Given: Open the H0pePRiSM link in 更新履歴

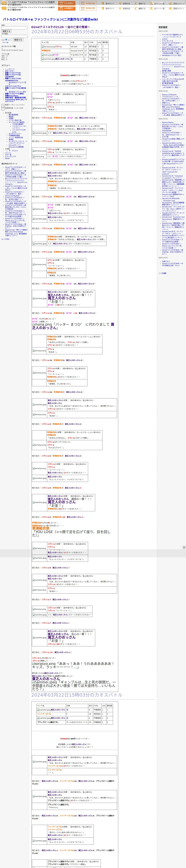Looking at the screenshot, I should 167,131.
